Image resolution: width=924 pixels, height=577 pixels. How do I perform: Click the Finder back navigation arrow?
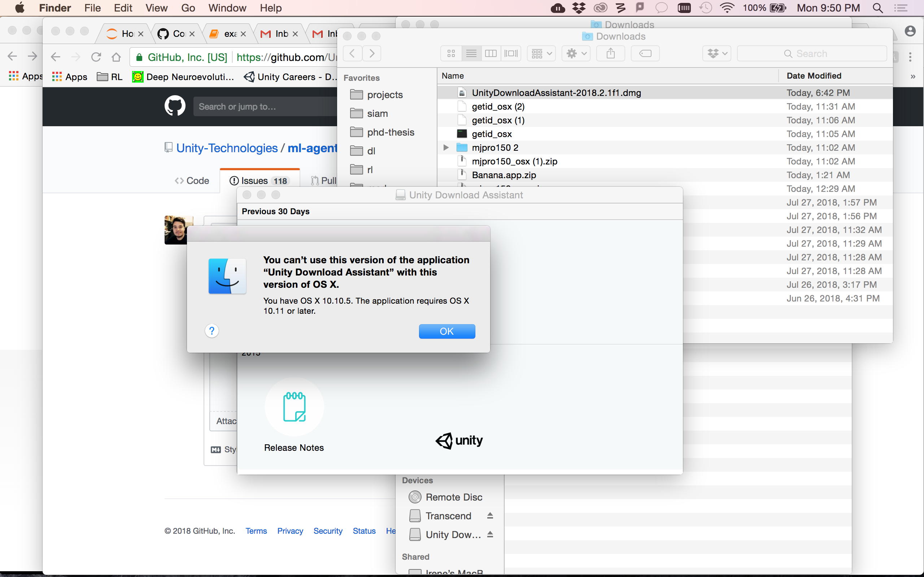coord(352,53)
